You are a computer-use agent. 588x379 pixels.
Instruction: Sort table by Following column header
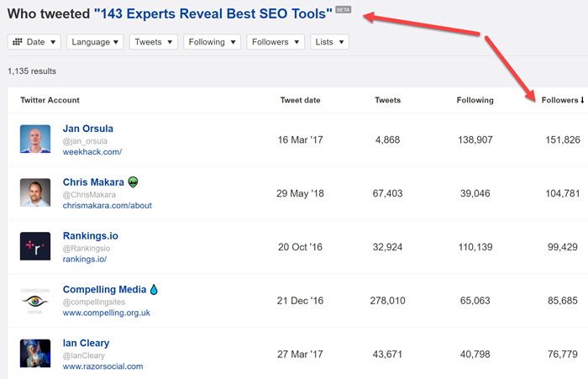pyautogui.click(x=475, y=100)
